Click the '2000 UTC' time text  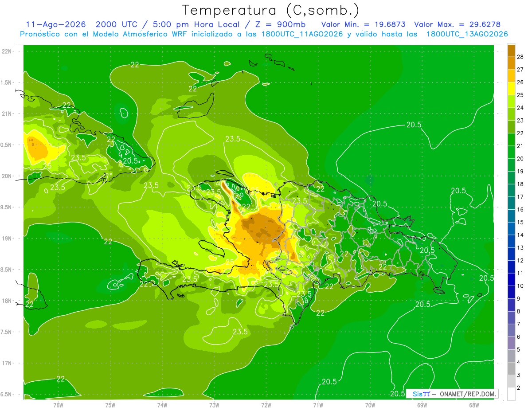pos(116,24)
